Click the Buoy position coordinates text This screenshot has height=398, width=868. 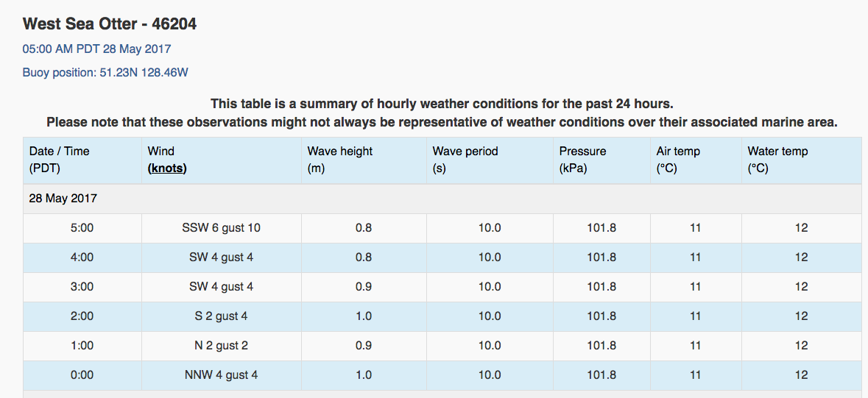pos(105,73)
